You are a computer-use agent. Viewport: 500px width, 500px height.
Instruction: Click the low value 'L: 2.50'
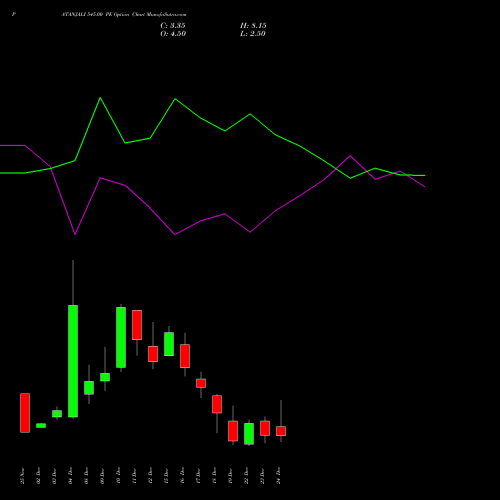coord(253,34)
